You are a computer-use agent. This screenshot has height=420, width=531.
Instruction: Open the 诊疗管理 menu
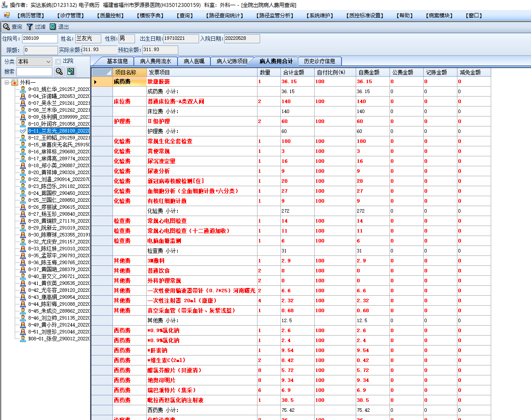coord(71,16)
